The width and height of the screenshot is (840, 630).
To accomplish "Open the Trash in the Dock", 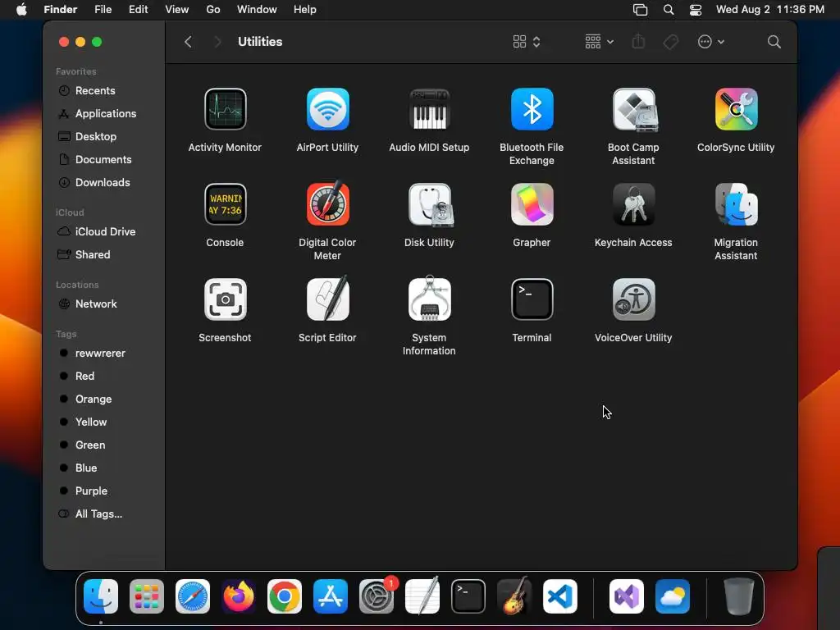I will 739,596.
